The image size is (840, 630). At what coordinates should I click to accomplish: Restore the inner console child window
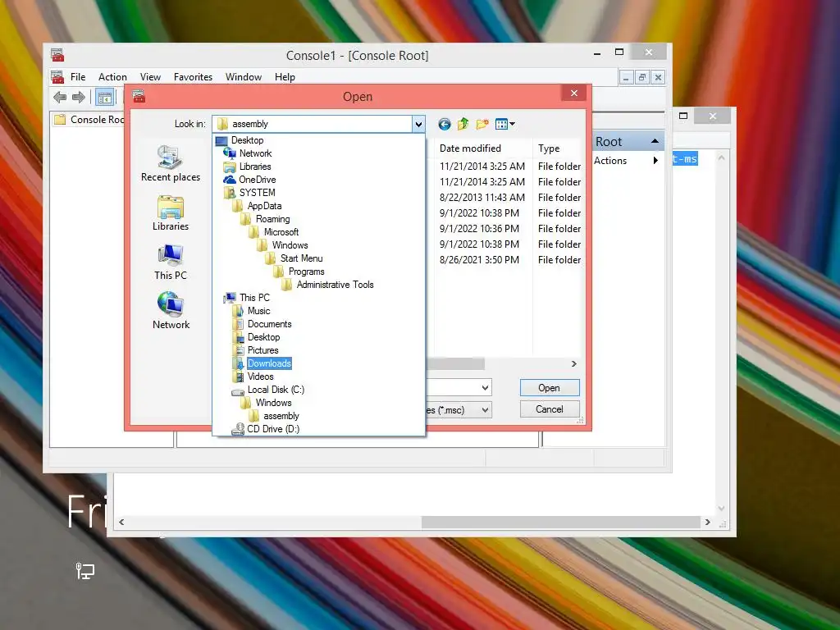coord(641,78)
